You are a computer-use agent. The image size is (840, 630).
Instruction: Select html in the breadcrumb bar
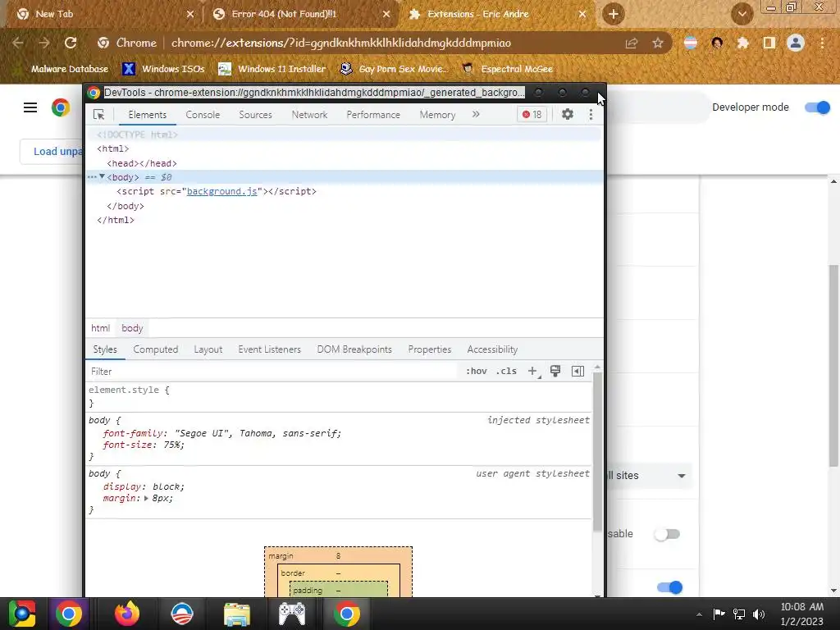[100, 328]
